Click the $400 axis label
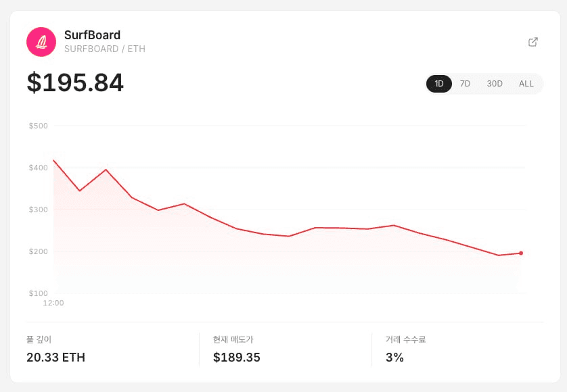 coord(39,168)
